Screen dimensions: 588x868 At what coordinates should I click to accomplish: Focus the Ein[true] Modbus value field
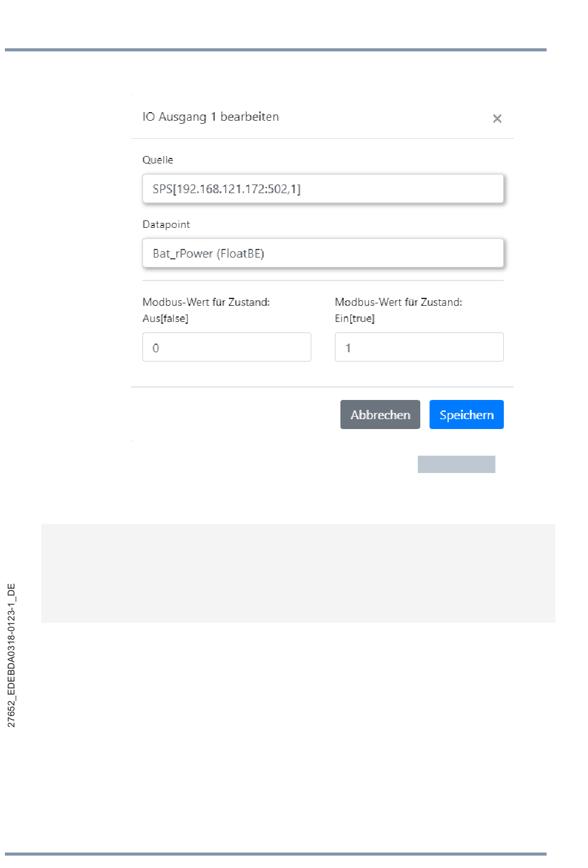coord(419,347)
